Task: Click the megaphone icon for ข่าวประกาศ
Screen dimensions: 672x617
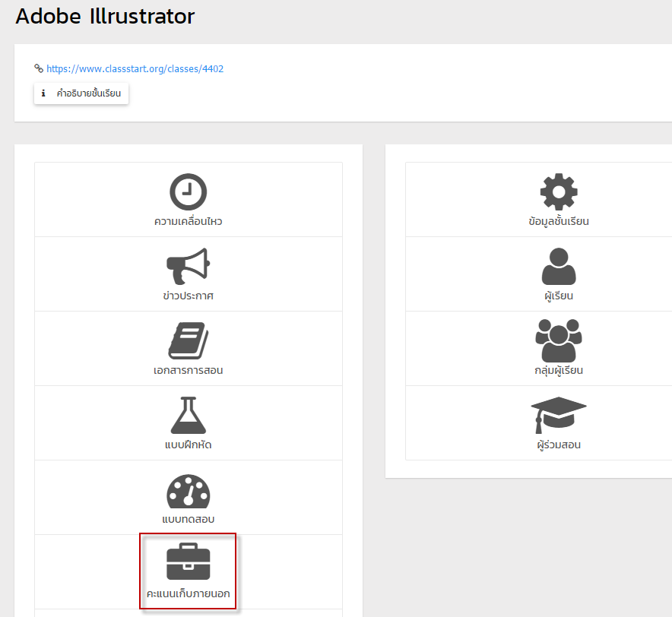Action: coord(188,266)
